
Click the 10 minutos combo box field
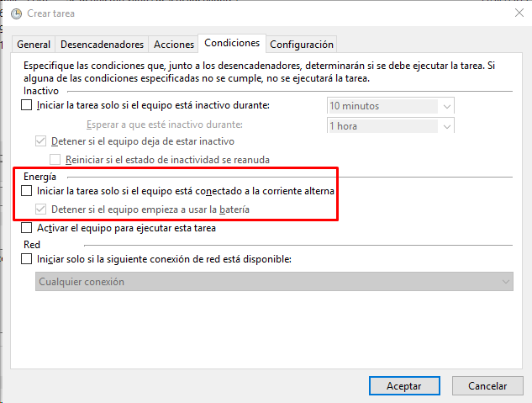(391, 106)
